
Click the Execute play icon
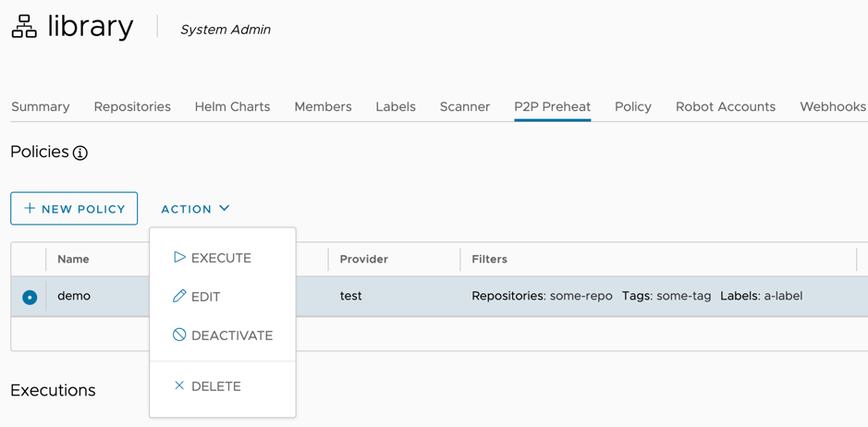pos(179,258)
